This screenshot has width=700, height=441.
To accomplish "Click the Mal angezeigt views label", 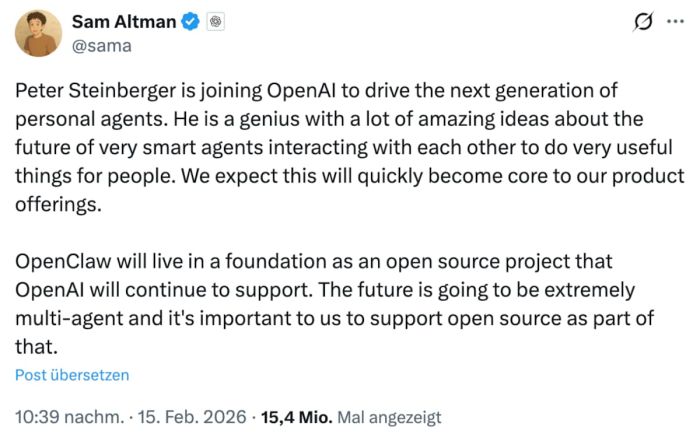I will [390, 417].
